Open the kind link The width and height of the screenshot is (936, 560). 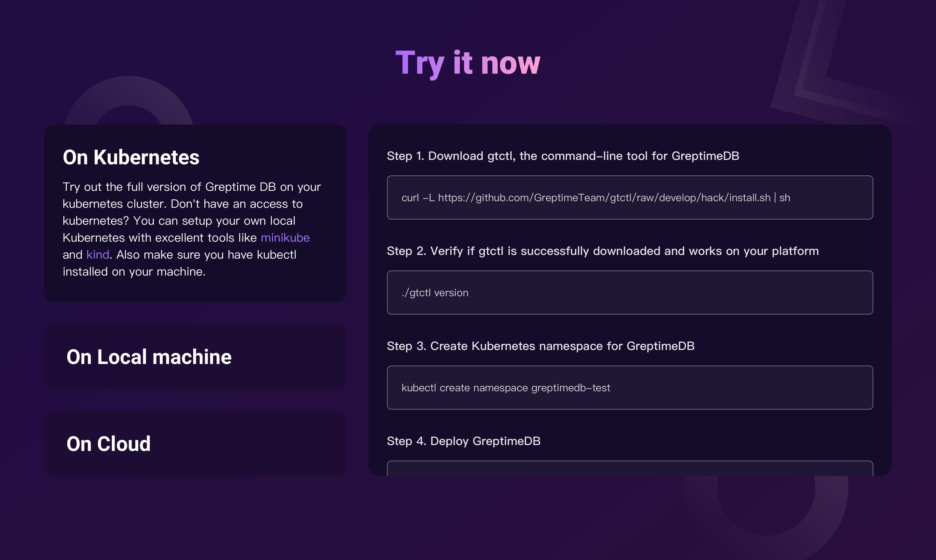pos(98,255)
